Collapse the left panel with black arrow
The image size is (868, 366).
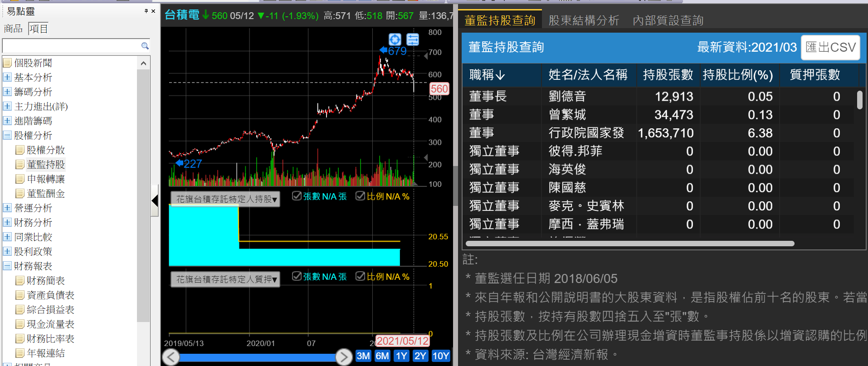tap(155, 200)
